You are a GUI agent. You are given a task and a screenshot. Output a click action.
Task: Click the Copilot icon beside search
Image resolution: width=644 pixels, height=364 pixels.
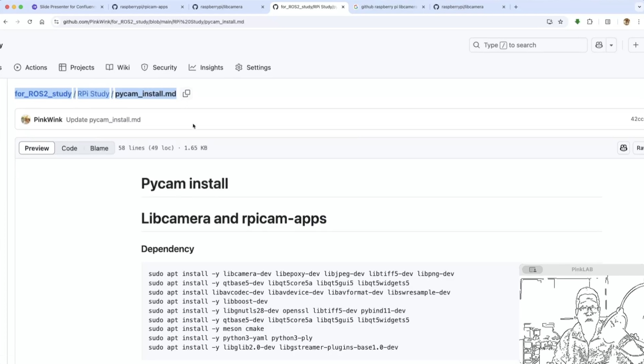tap(599, 45)
